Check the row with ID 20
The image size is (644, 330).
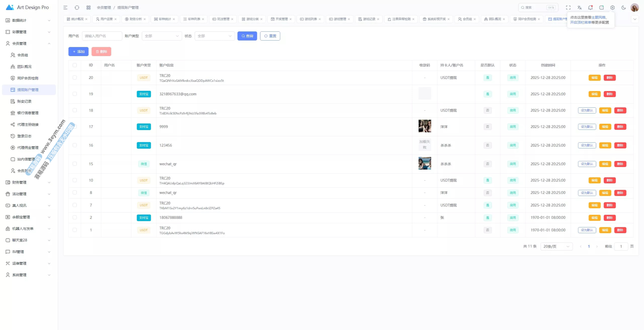coord(75,77)
